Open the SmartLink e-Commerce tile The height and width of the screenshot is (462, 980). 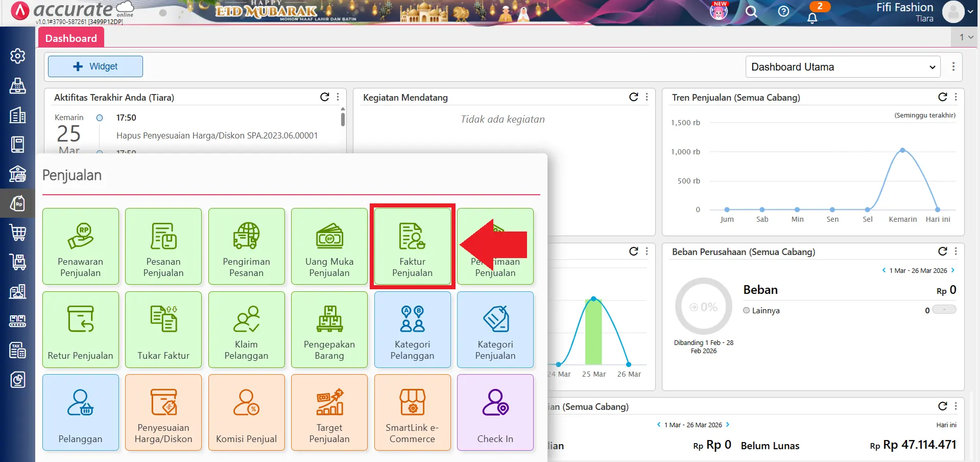click(x=412, y=413)
